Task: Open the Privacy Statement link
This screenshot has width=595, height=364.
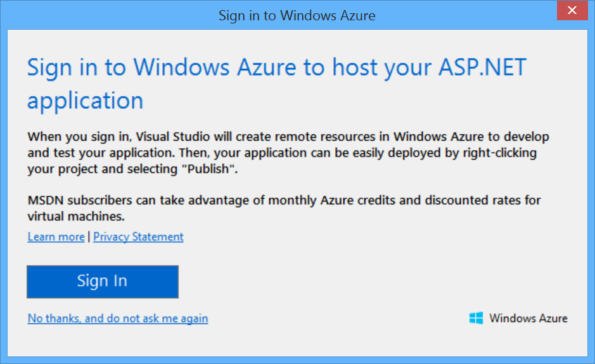Action: (138, 237)
